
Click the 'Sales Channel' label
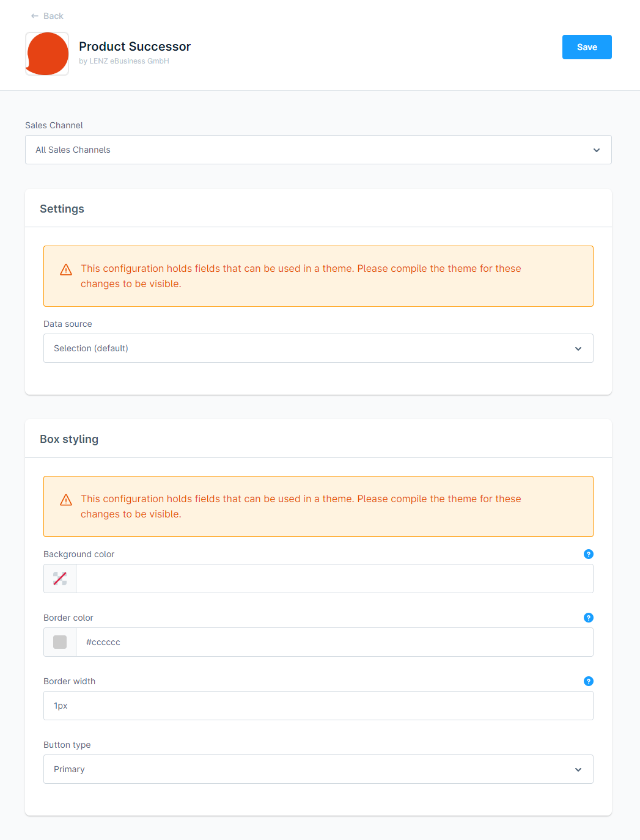point(54,125)
